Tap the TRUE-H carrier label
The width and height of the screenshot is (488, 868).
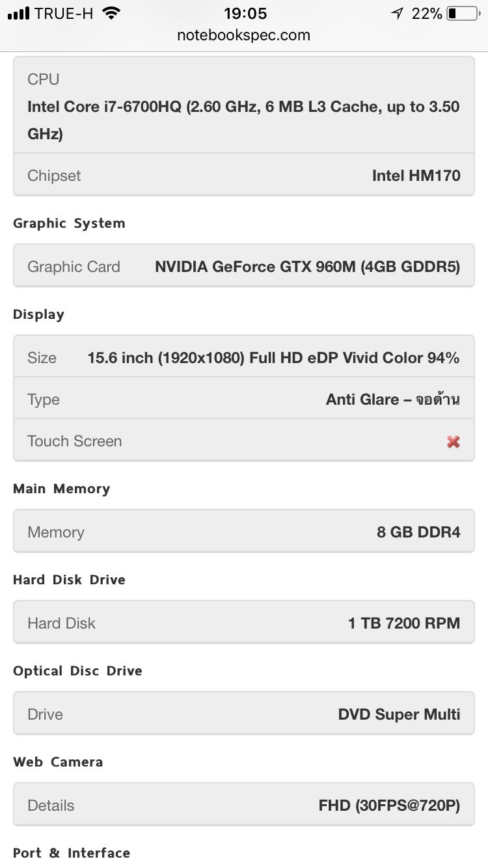(x=64, y=13)
